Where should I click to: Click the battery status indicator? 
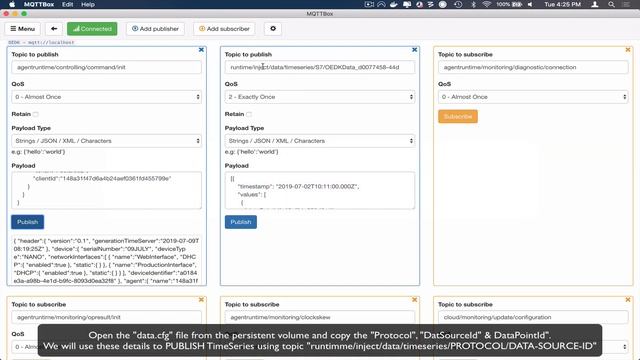coord(509,4)
